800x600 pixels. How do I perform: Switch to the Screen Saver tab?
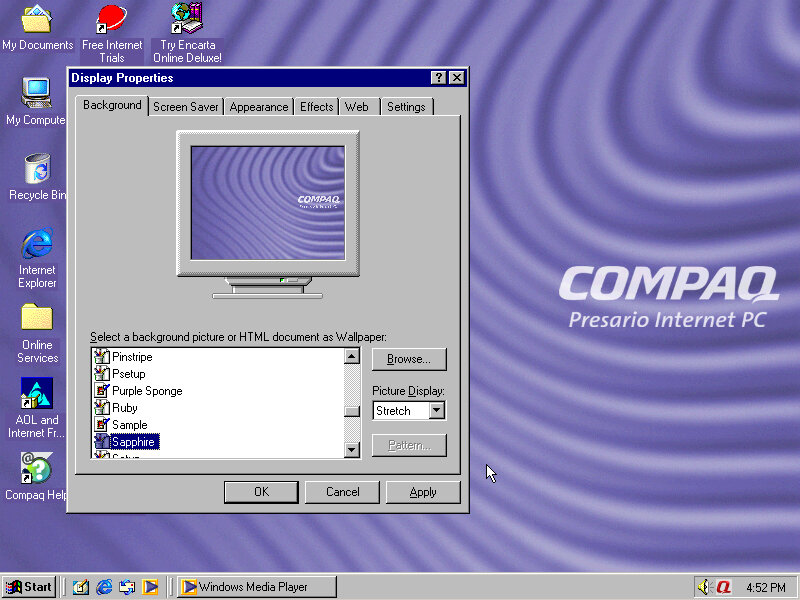click(185, 106)
